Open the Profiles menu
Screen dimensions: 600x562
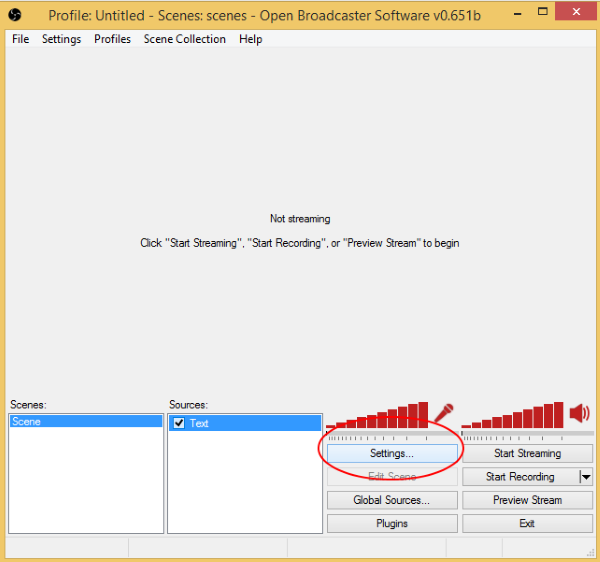(112, 39)
